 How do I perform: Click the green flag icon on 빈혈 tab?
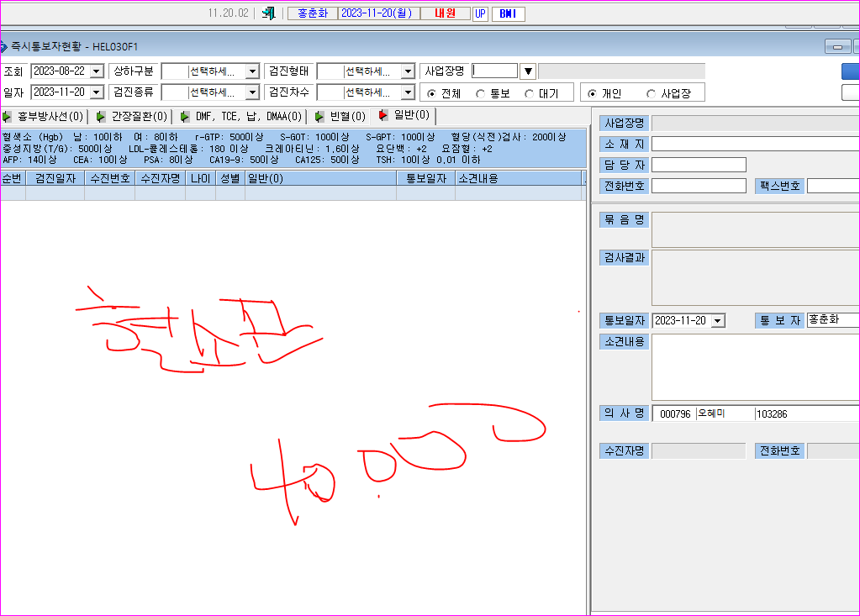click(x=319, y=116)
